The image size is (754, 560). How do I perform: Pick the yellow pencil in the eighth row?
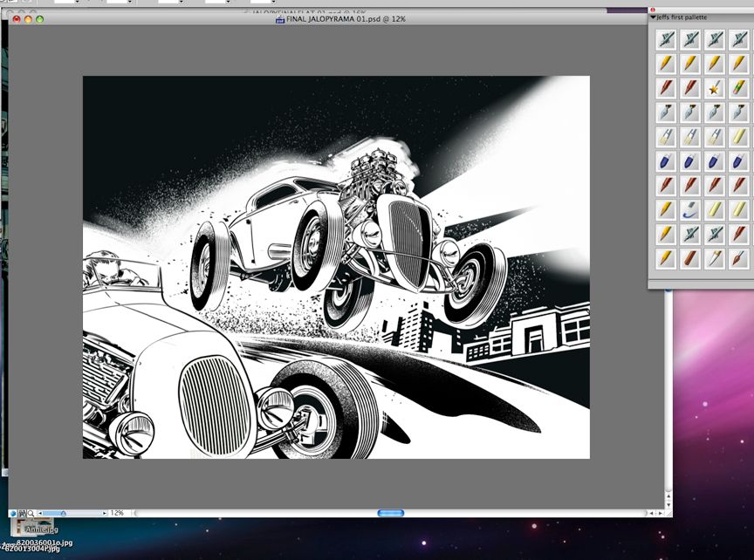666,210
